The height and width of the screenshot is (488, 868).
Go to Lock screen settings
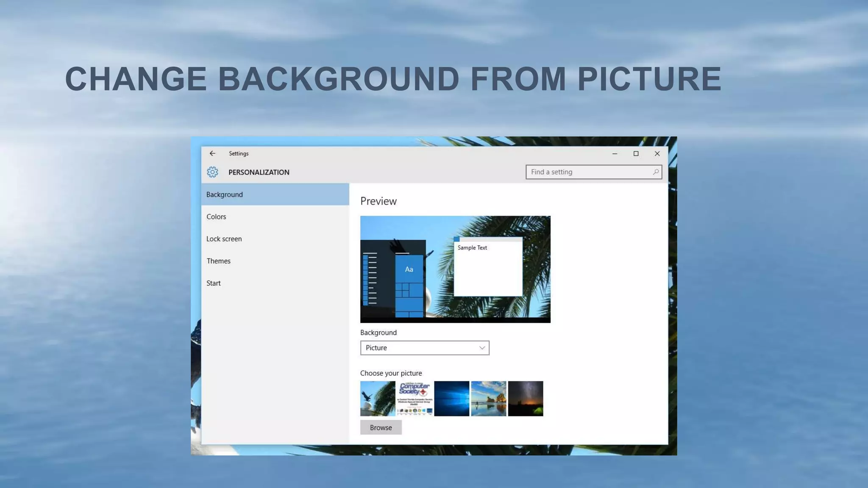tap(224, 239)
